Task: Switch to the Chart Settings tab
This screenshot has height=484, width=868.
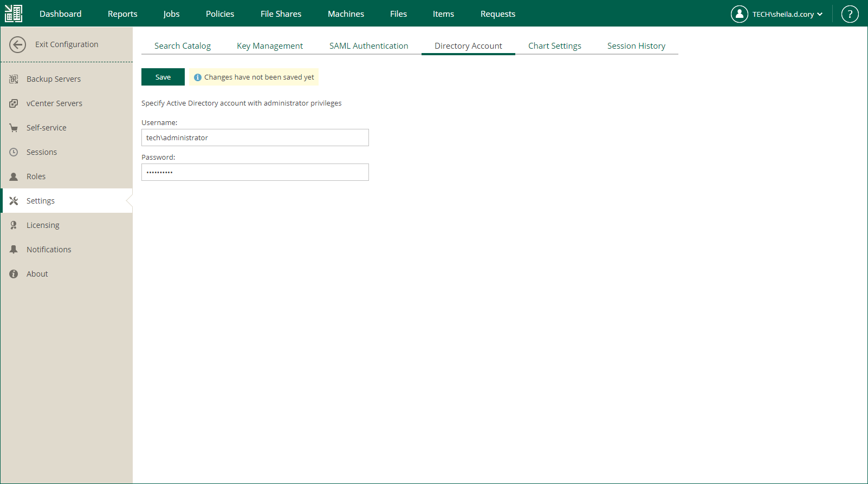Action: point(555,46)
